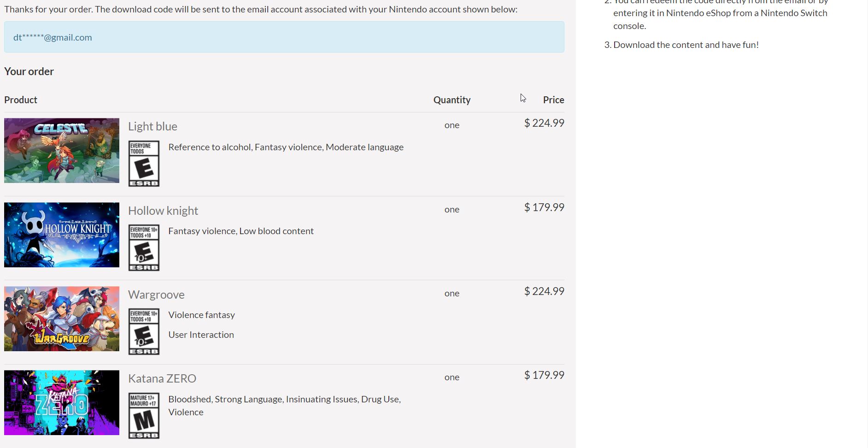Click the ESRB Everyone 10+ icon for Wargroove
The height and width of the screenshot is (448, 868).
coord(144,331)
